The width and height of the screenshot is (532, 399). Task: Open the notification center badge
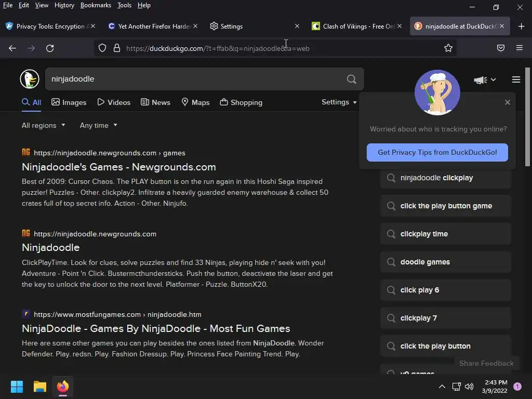pyautogui.click(x=517, y=387)
